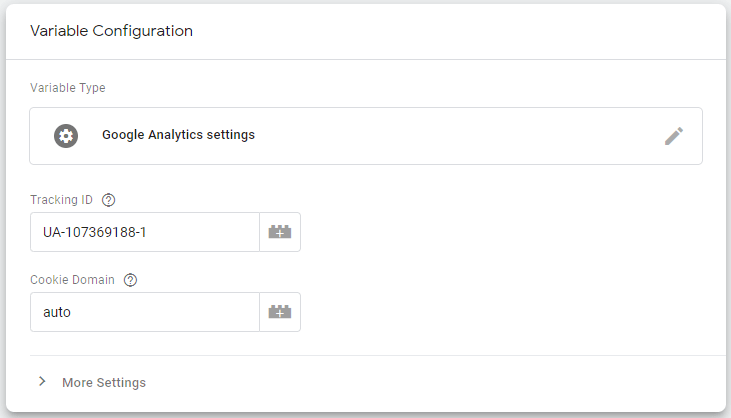Open the help tooltip beside Cookie Domain
This screenshot has height=418, width=731.
[130, 280]
